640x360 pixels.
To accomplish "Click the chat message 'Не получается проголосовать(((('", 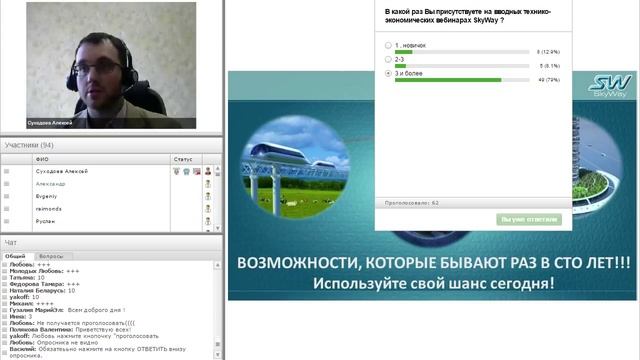I will (x=86, y=323).
